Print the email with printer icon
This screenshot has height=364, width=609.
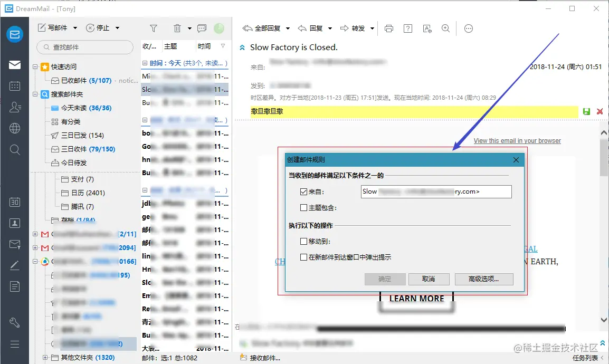tap(389, 28)
